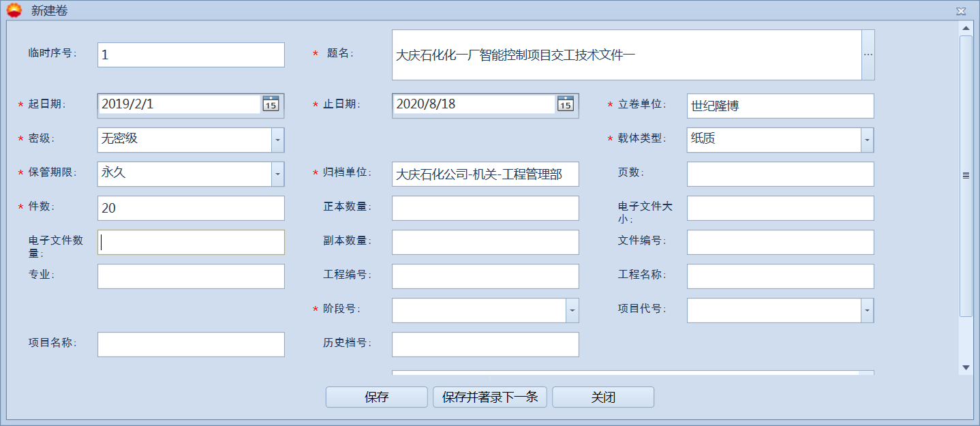Click the 保存 save button
Viewport: 980px width, 426px height.
376,397
